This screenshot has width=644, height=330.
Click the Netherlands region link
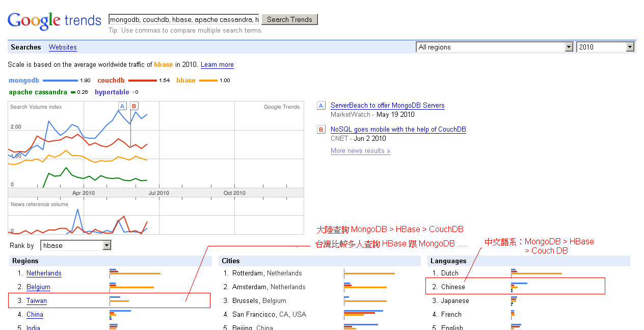44,273
